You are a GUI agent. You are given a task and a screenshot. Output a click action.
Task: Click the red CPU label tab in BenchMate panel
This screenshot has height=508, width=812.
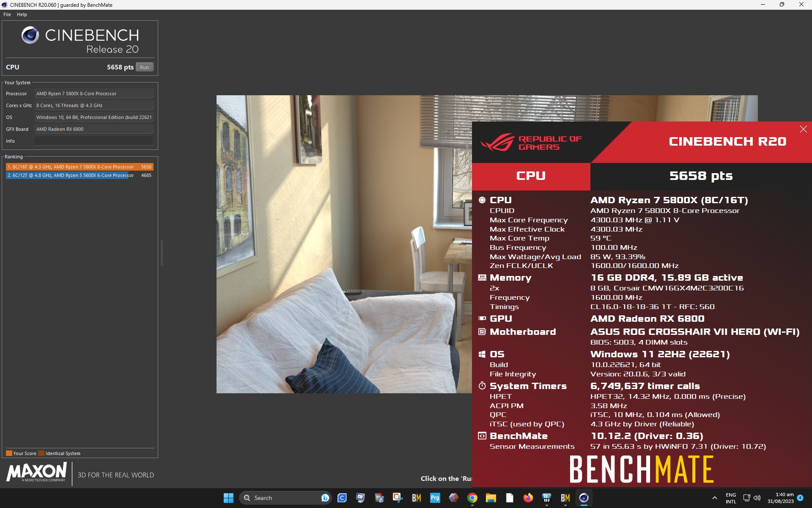(x=531, y=176)
